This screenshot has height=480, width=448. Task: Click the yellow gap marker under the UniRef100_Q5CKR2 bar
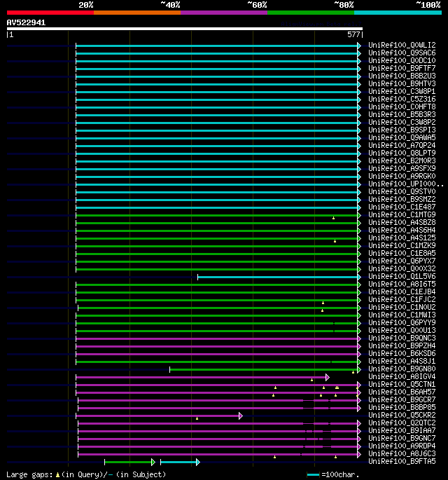pyautogui.click(x=197, y=418)
